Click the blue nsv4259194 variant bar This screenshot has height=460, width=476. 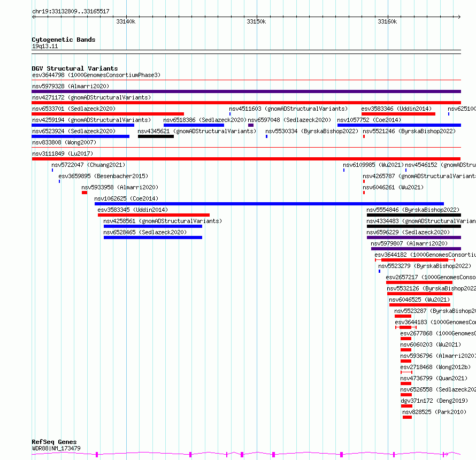(x=83, y=125)
